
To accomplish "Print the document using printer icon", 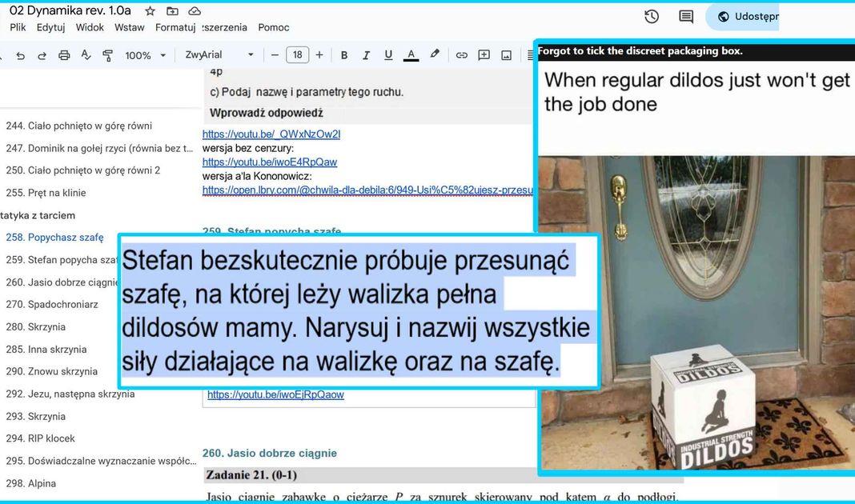I will [64, 55].
